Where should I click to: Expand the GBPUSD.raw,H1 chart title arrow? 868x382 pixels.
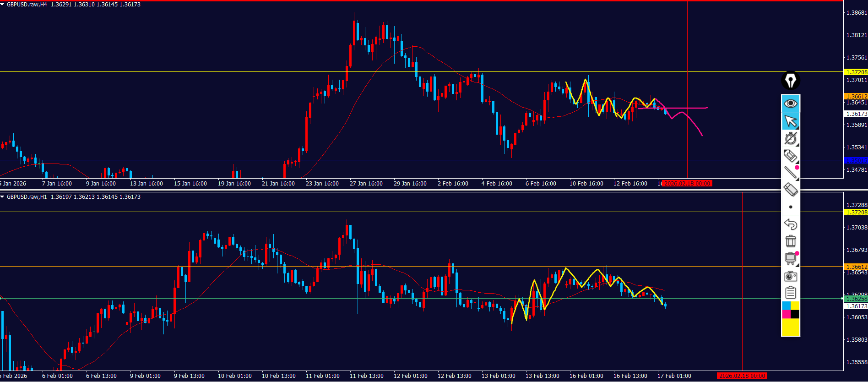[3, 197]
